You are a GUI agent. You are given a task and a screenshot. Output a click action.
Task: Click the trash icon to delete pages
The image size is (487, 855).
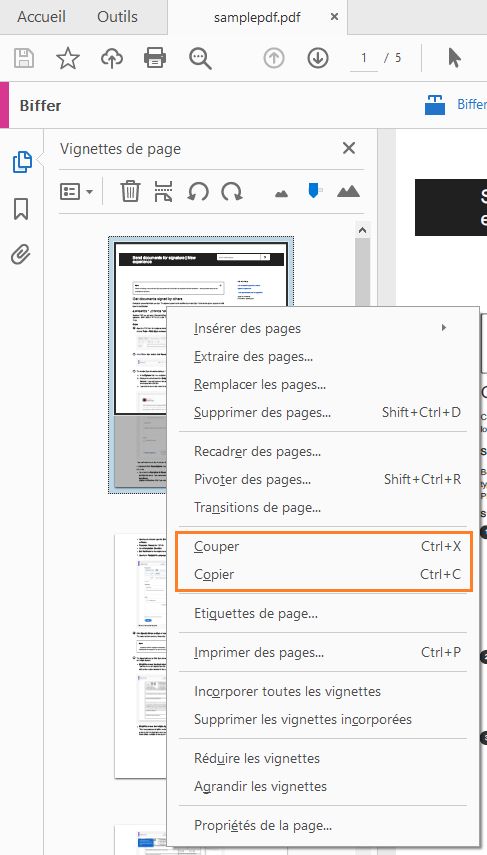130,191
